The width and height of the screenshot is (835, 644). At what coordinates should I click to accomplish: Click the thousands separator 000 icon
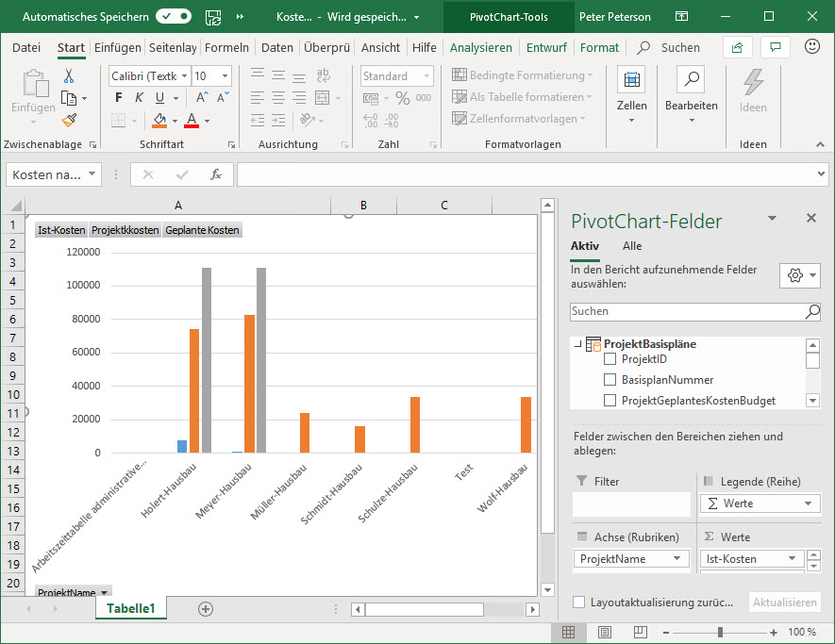tap(424, 98)
